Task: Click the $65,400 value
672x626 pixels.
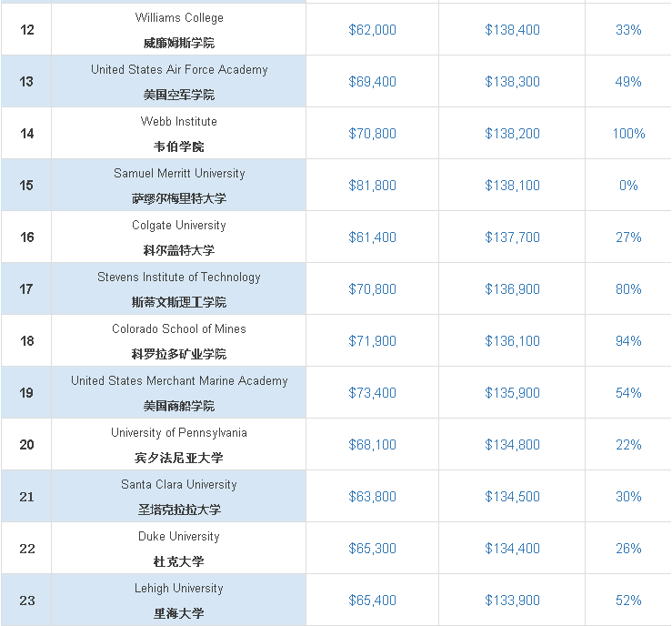Action: pos(372,601)
